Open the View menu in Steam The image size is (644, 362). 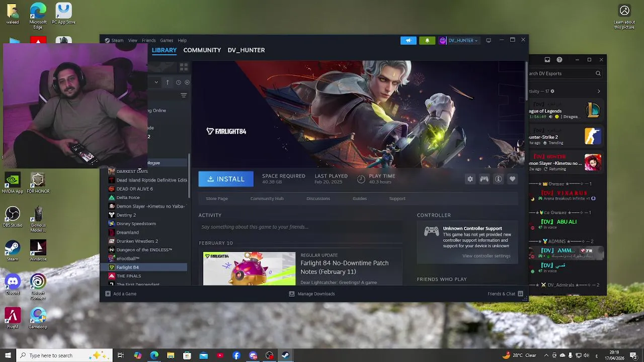point(133,41)
